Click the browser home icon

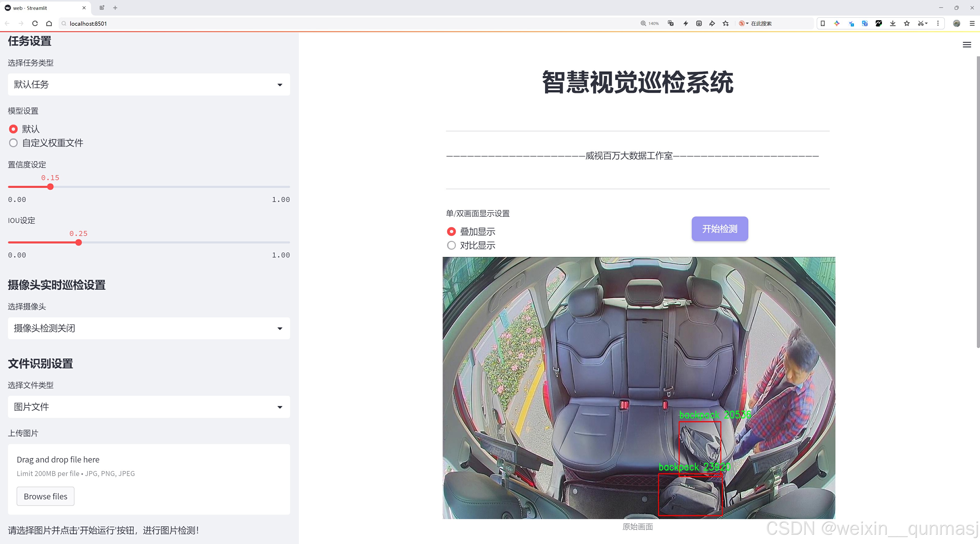point(49,23)
